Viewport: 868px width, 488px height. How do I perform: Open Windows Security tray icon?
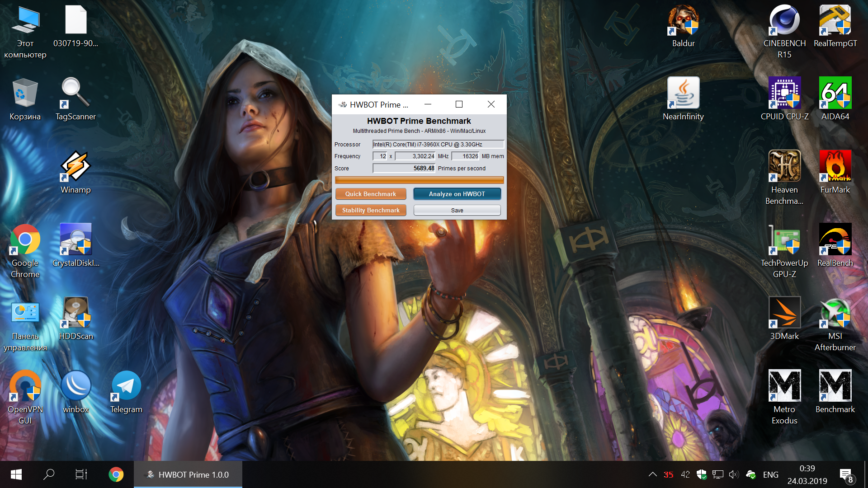(701, 474)
